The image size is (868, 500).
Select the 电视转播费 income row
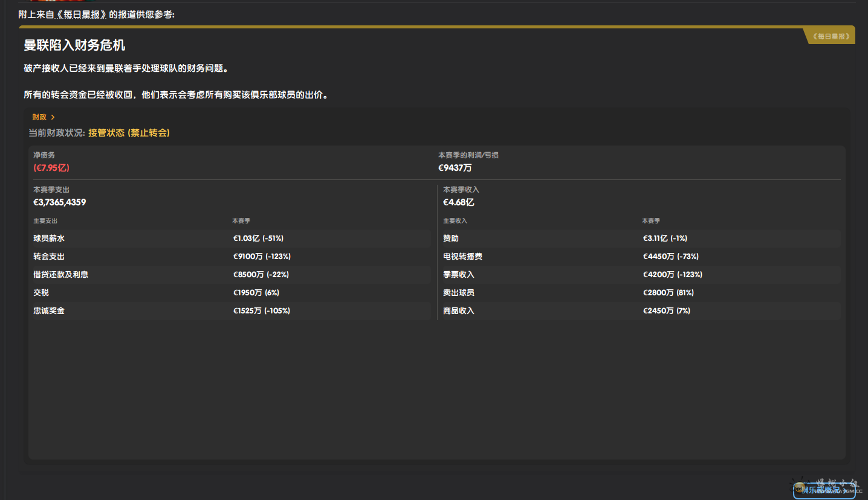pos(641,257)
